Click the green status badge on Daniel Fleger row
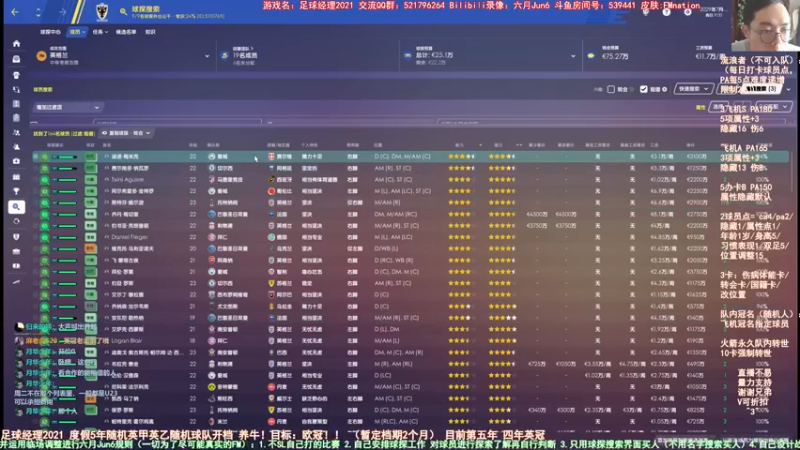Viewport: 800px width, 450px height. [90, 237]
